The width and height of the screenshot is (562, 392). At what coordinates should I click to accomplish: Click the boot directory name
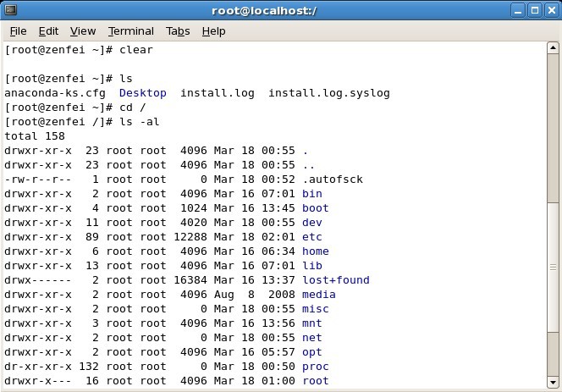tap(316, 207)
